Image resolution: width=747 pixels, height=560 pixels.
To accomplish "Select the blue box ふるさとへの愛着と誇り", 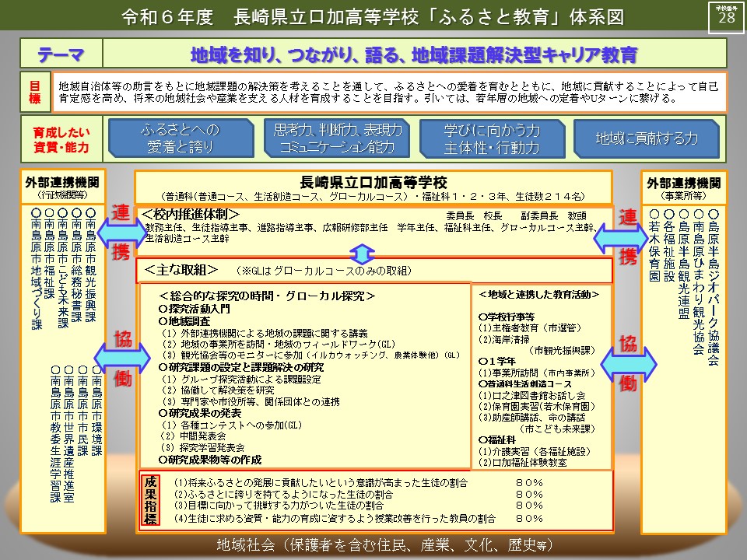I will (181, 138).
